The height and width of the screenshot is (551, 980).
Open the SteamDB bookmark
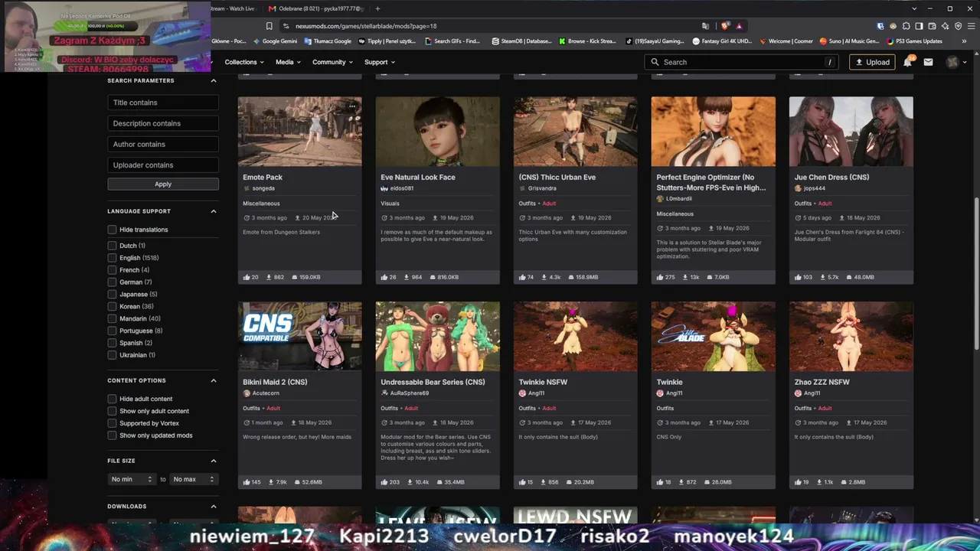(x=521, y=41)
